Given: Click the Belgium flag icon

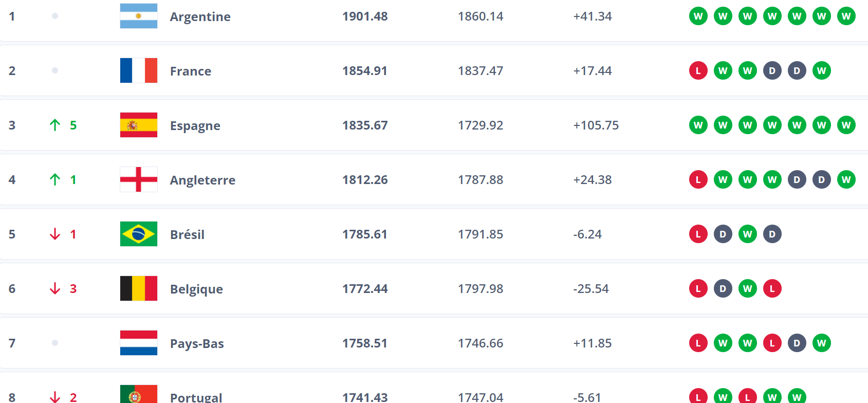Looking at the screenshot, I should coord(138,288).
